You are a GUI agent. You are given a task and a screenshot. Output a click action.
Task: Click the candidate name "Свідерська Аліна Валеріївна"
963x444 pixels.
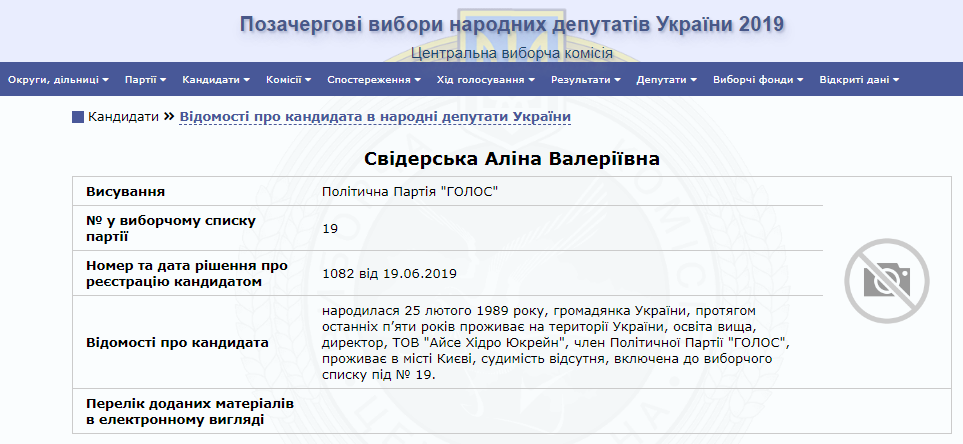point(511,160)
